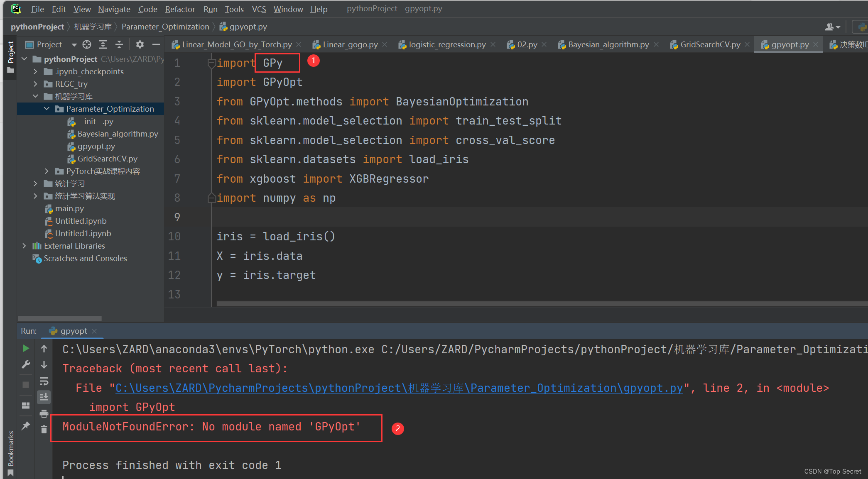Screen dimensions: 868x479
Task: Click the green Rerun button
Action: (26, 348)
